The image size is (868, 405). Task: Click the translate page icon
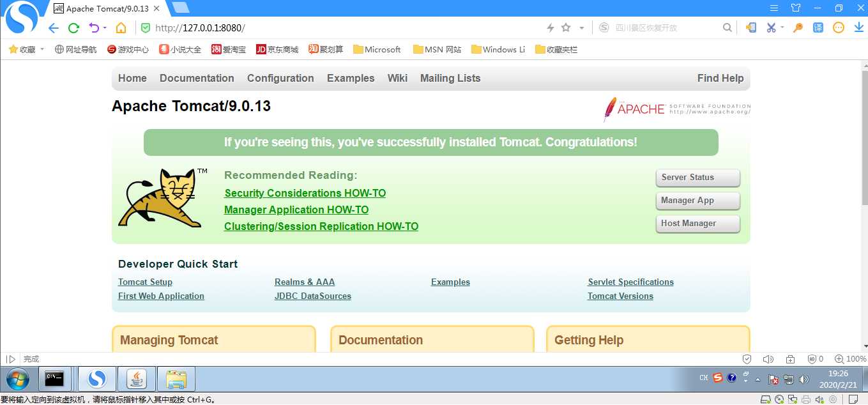[x=818, y=27]
